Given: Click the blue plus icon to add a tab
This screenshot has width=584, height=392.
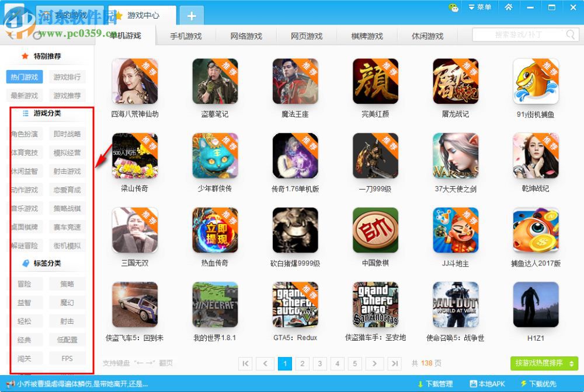Looking at the screenshot, I should coord(191,16).
